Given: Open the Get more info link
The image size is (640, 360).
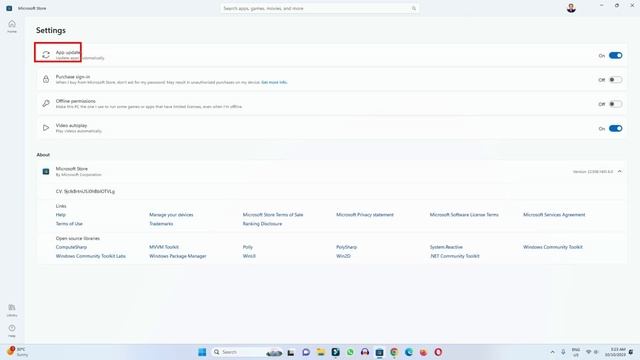Looking at the screenshot, I should tap(274, 82).
